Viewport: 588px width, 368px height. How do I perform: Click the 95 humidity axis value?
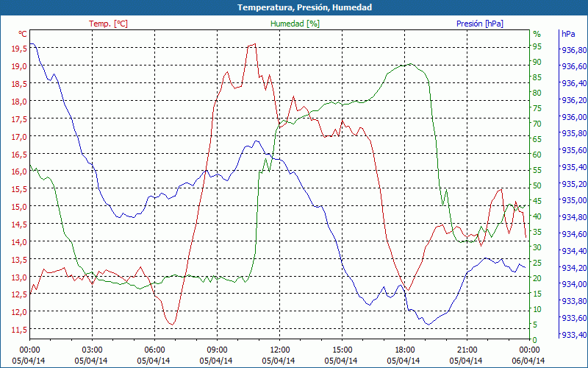pos(537,46)
